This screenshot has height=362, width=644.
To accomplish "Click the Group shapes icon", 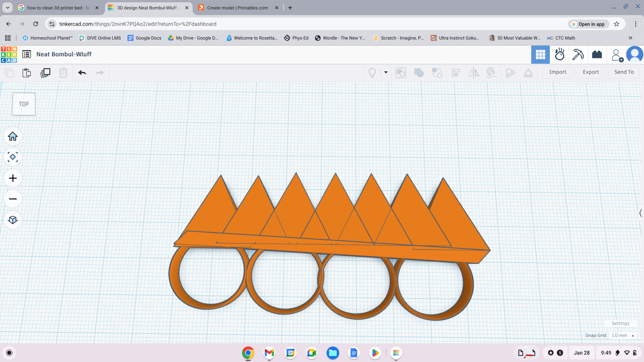I will click(x=419, y=72).
